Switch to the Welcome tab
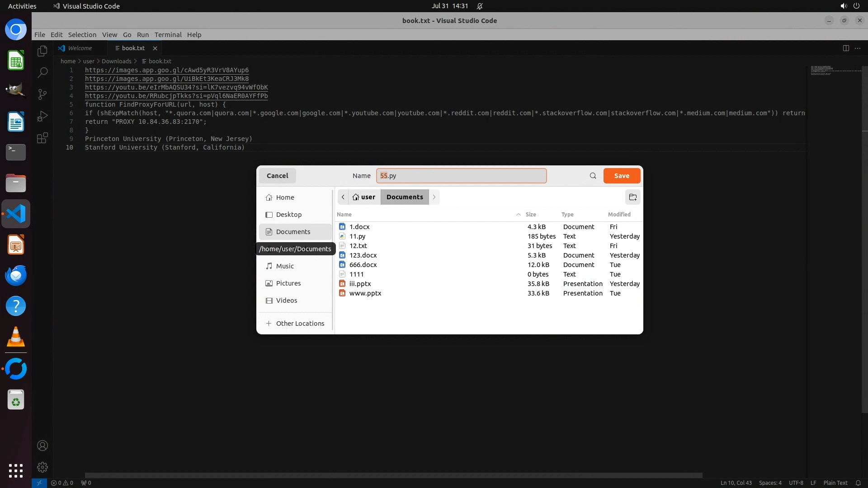Screen dimensions: 868x488 tap(80, 48)
